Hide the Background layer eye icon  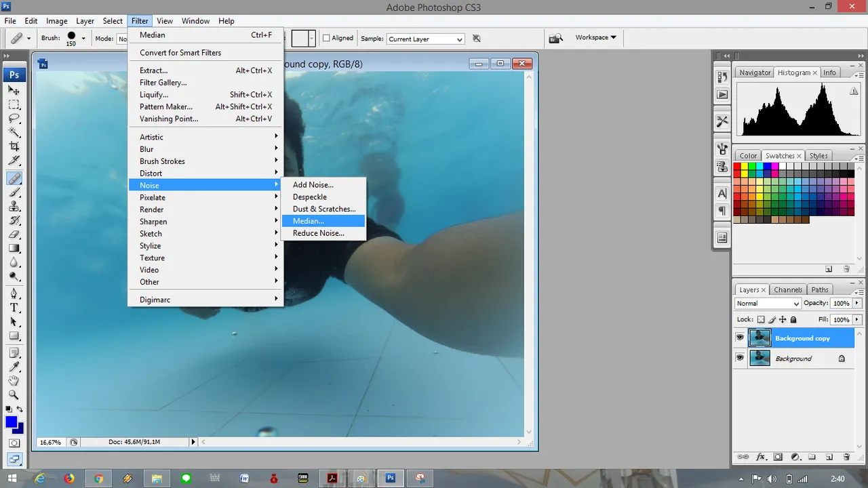click(x=740, y=358)
